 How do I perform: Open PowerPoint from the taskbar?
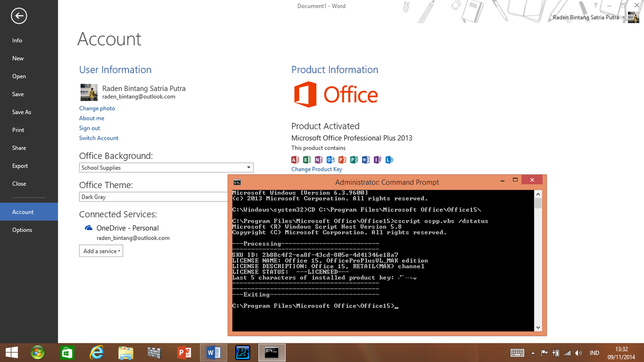click(x=184, y=352)
